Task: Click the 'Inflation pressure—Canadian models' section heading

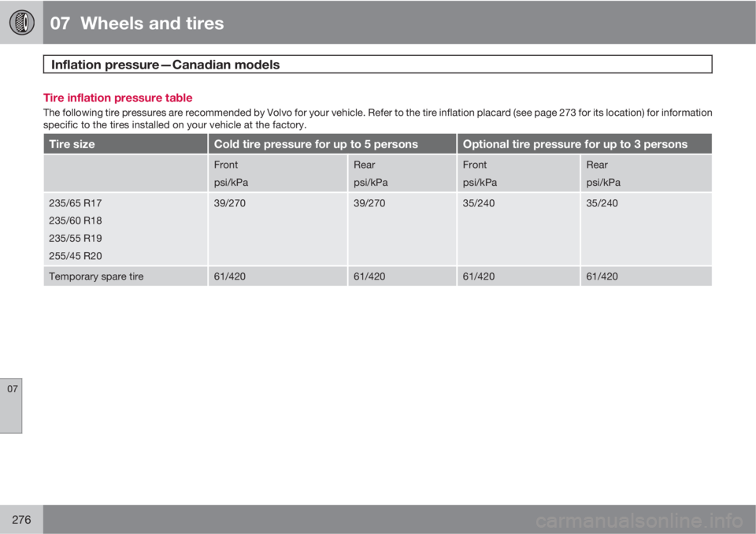Action: click(x=165, y=65)
